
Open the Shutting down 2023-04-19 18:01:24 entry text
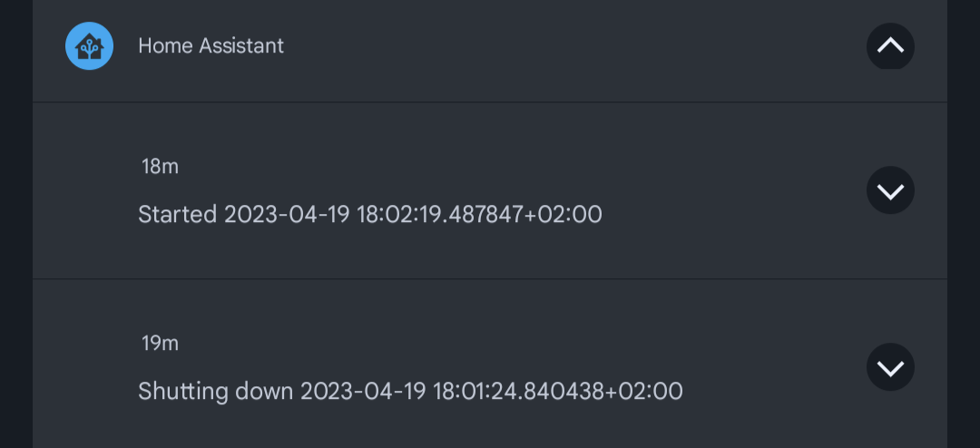click(410, 391)
